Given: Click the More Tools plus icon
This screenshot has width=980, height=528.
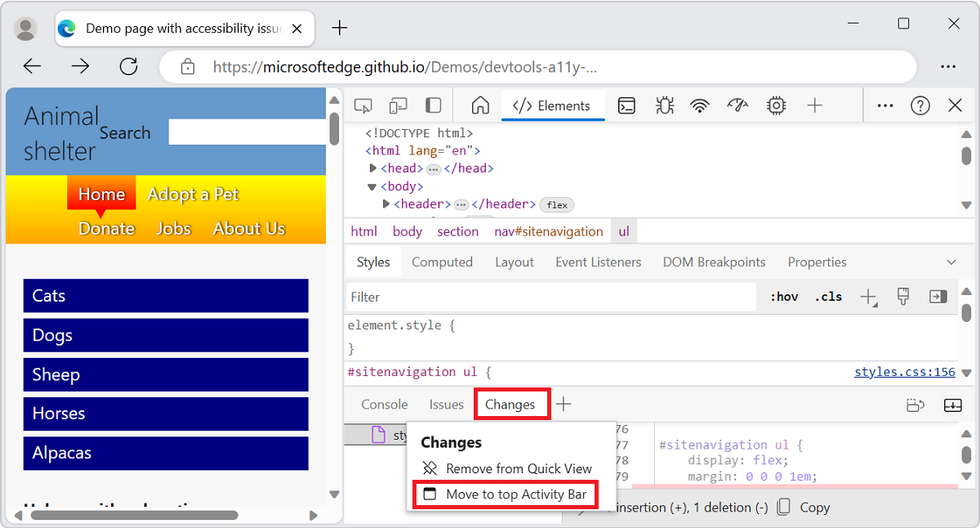Looking at the screenshot, I should 813,105.
